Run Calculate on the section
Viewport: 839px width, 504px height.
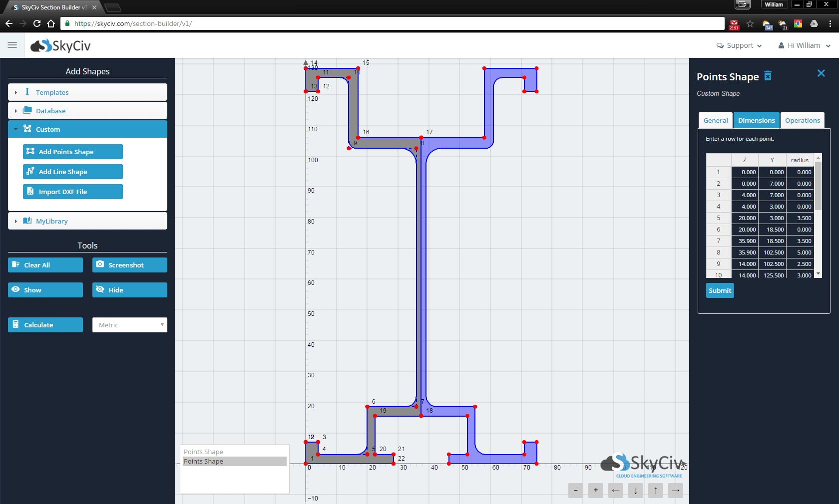pyautogui.click(x=45, y=325)
